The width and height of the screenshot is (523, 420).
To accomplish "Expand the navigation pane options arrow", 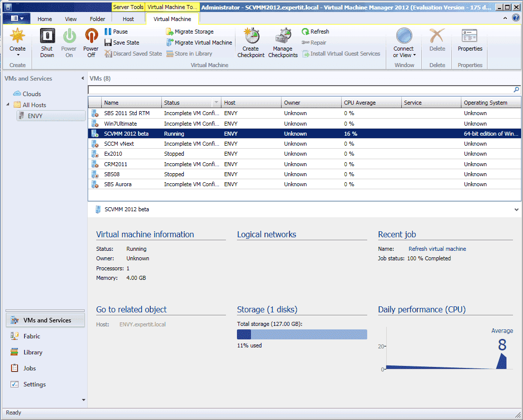I will pyautogui.click(x=83, y=400).
